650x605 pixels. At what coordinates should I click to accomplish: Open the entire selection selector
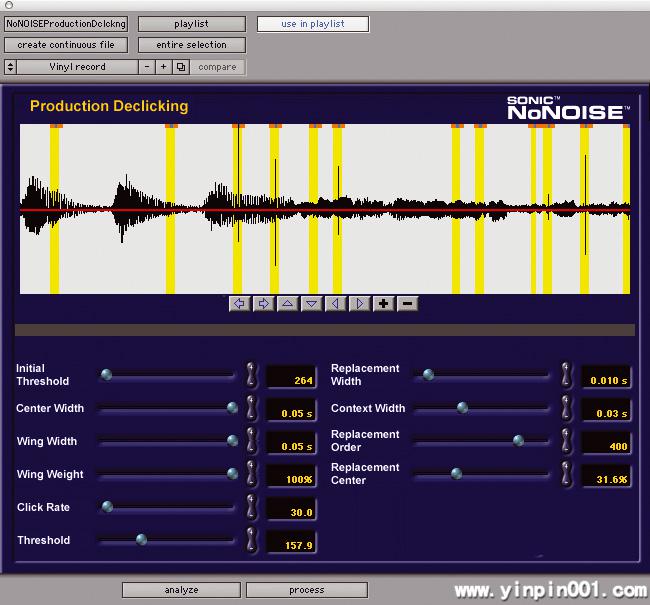pos(192,45)
